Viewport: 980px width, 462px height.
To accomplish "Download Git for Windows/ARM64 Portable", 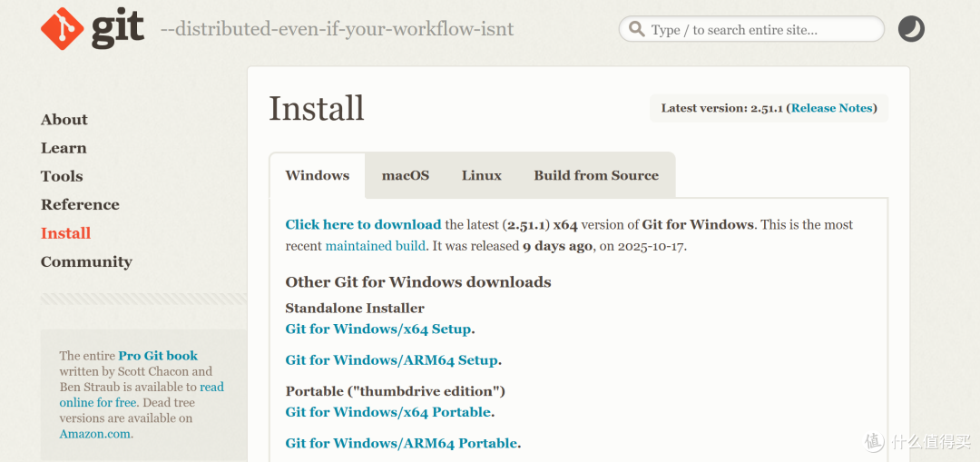I will (401, 443).
